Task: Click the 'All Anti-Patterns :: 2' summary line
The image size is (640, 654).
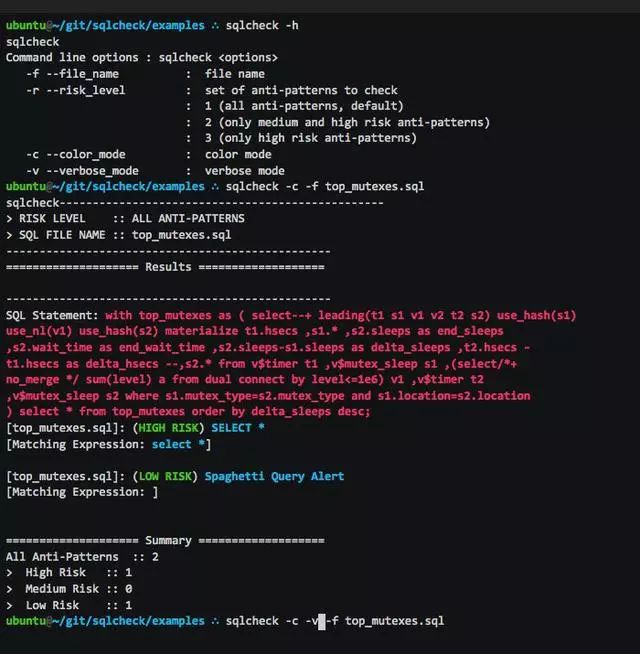Action: pyautogui.click(x=82, y=556)
